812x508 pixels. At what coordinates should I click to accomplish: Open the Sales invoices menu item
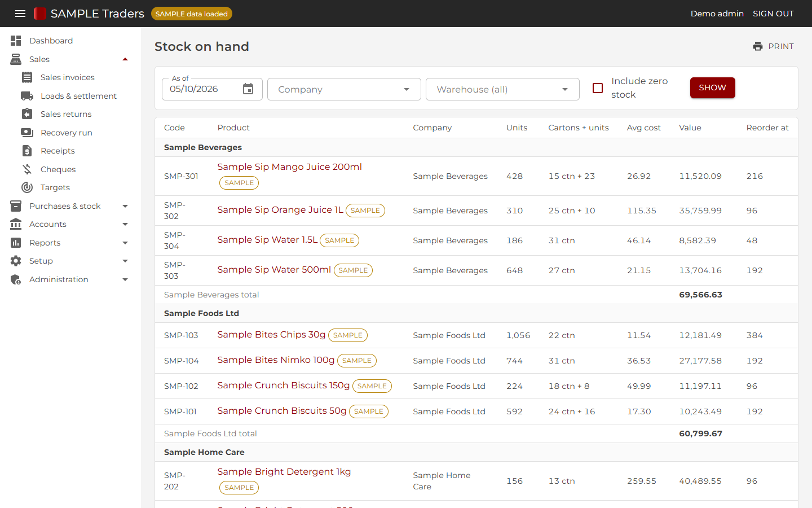[x=68, y=77]
